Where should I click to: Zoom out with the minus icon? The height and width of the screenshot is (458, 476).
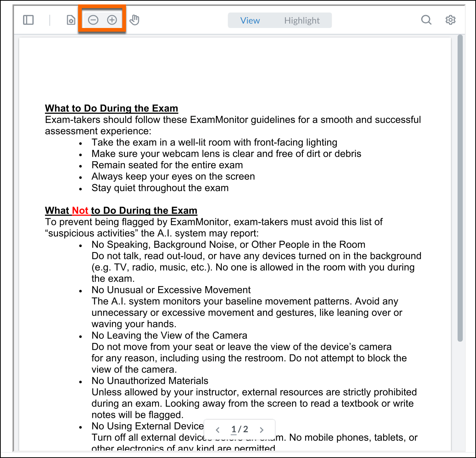coord(93,20)
